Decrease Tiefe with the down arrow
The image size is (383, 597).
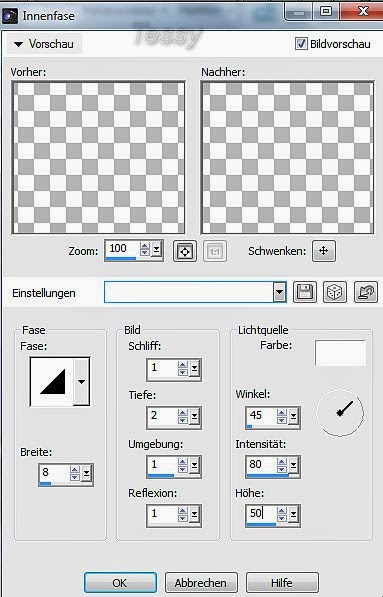183,420
